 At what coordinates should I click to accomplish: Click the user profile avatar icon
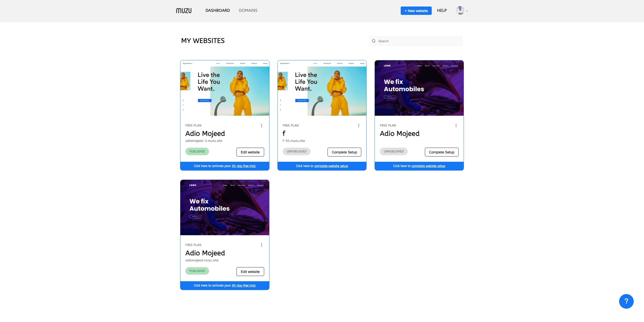[x=460, y=10]
